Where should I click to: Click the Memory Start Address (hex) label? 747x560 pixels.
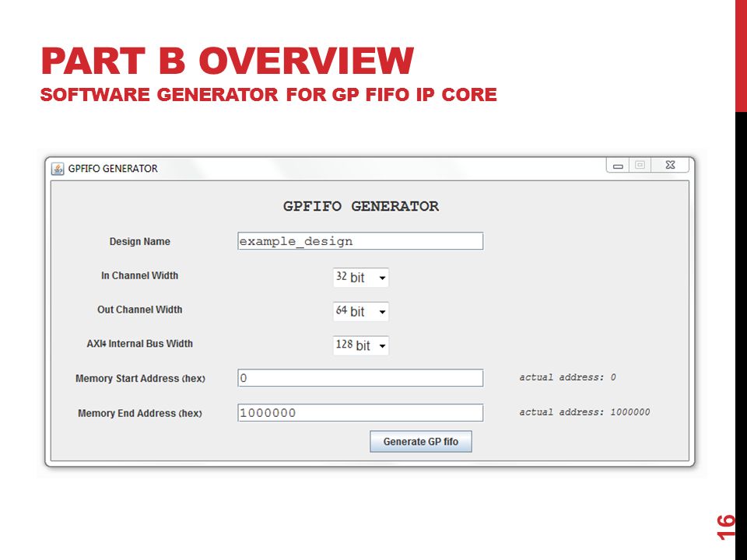(140, 379)
